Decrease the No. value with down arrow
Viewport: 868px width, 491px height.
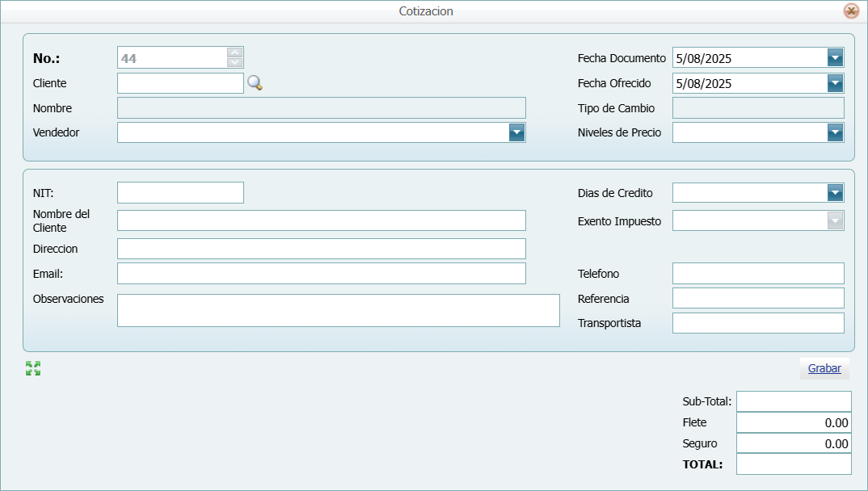click(235, 62)
